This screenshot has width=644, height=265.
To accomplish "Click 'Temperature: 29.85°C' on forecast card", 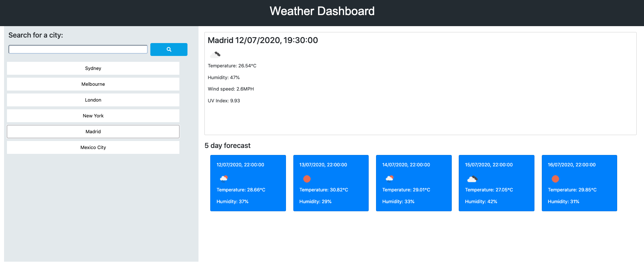I will [572, 190].
